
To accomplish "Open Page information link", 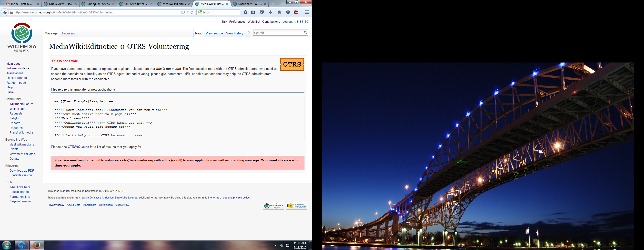I will point(21,201).
